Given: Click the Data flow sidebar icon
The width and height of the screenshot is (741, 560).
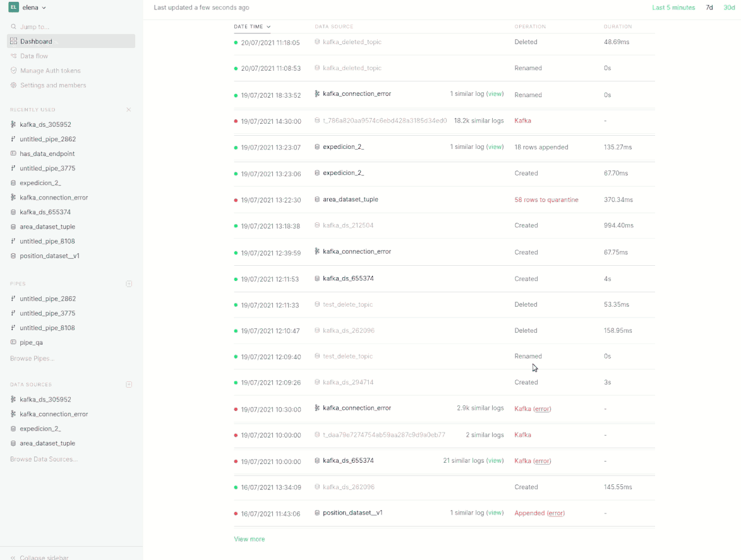Looking at the screenshot, I should tap(13, 56).
